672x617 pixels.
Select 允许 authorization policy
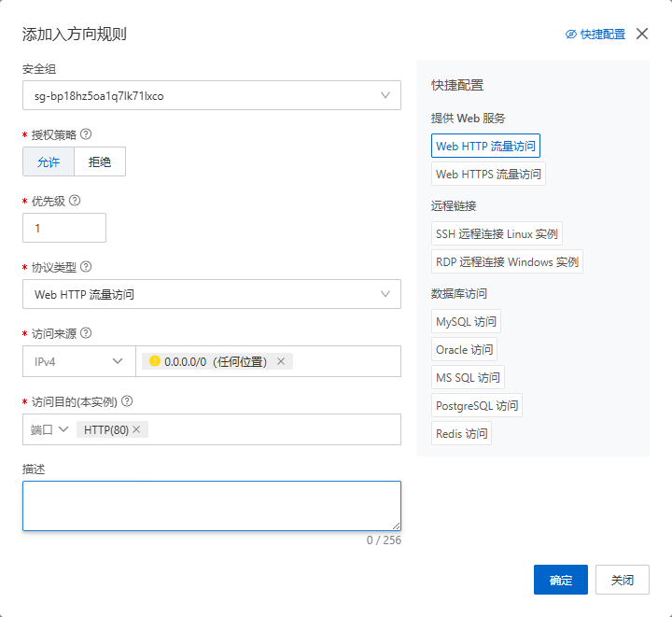point(49,161)
